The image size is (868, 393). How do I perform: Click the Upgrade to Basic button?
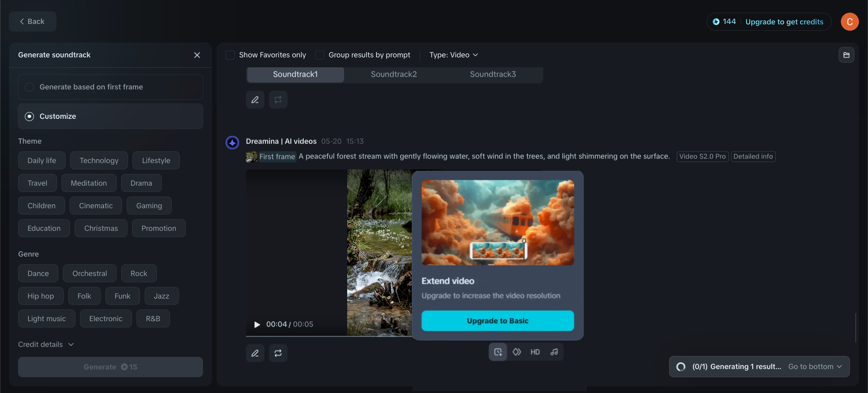498,321
